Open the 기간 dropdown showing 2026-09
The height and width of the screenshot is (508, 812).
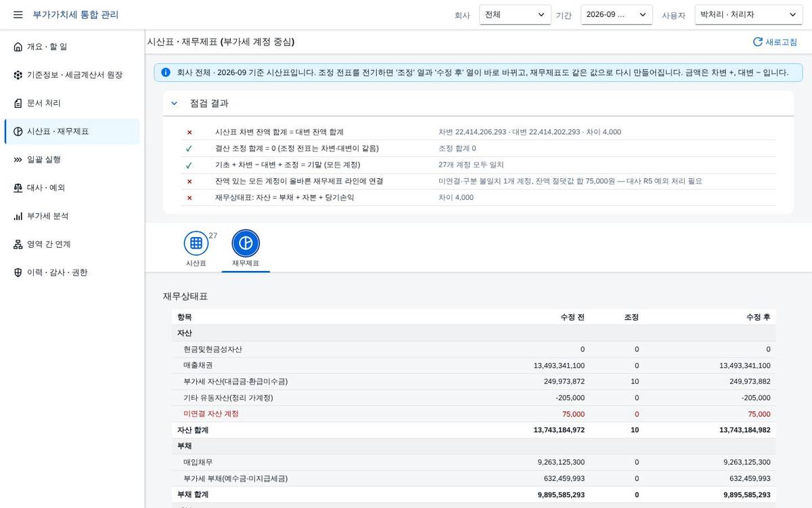[616, 14]
